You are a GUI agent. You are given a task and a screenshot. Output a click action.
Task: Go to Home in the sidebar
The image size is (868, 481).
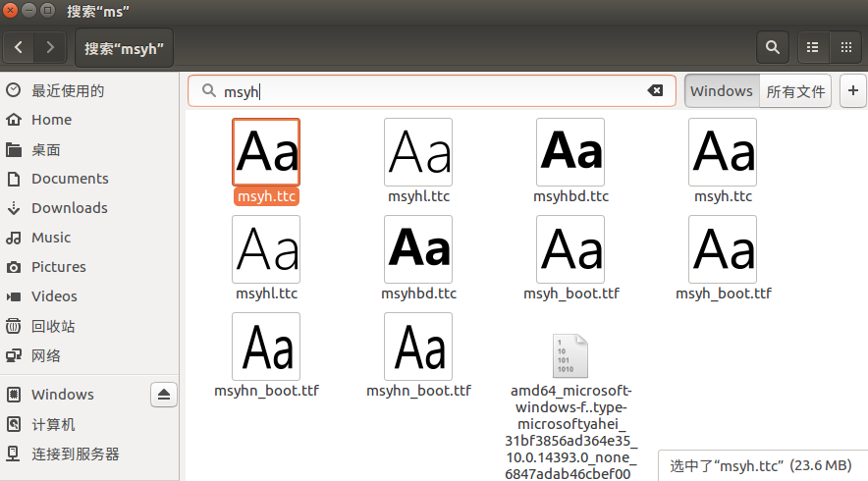pyautogui.click(x=89, y=120)
